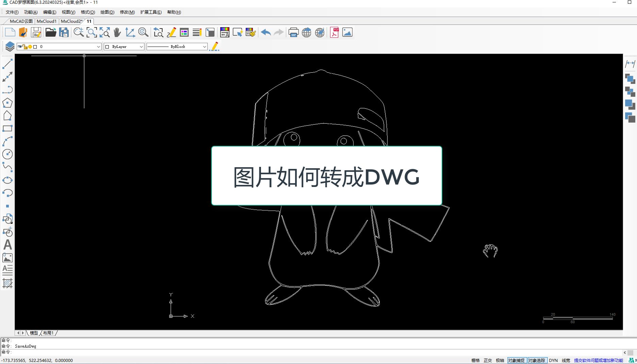Activate the pan hand tool
Screen dimensions: 637x364
point(117,32)
